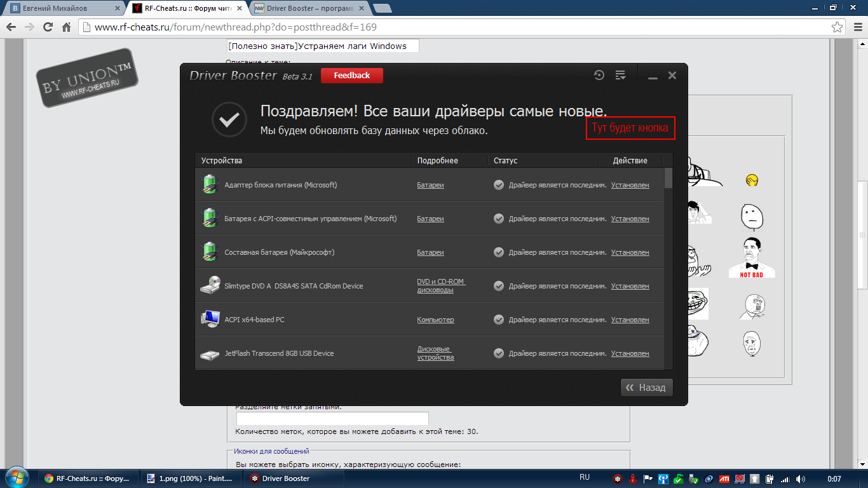
Task: Open Батареи link in Составная батарея row
Action: (x=430, y=252)
